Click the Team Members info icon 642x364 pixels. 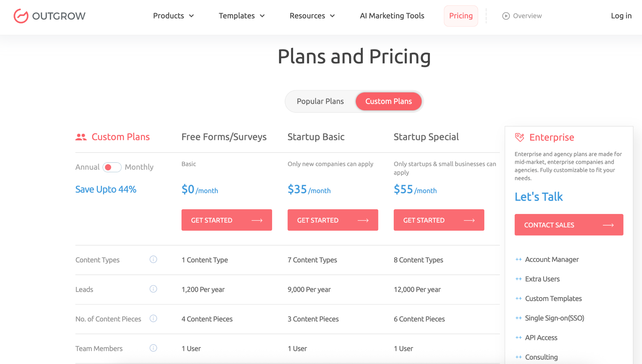tap(153, 348)
